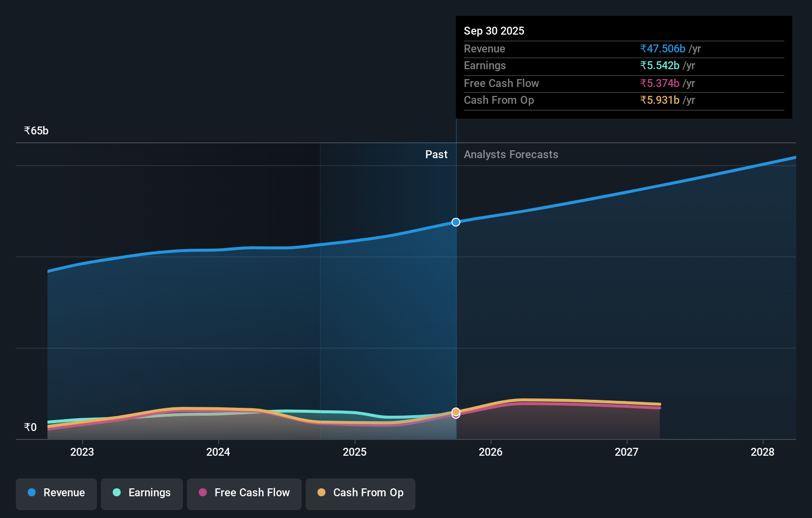Click the Free Cash Flow legend button
Image resolution: width=812 pixels, height=518 pixels.
click(244, 493)
